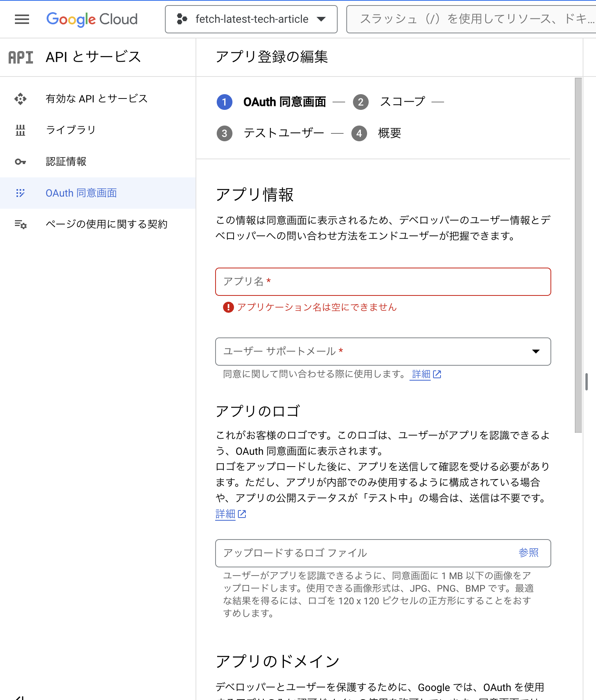This screenshot has width=596, height=700.
Task: Click the Google Cloud logo
Action: (92, 19)
